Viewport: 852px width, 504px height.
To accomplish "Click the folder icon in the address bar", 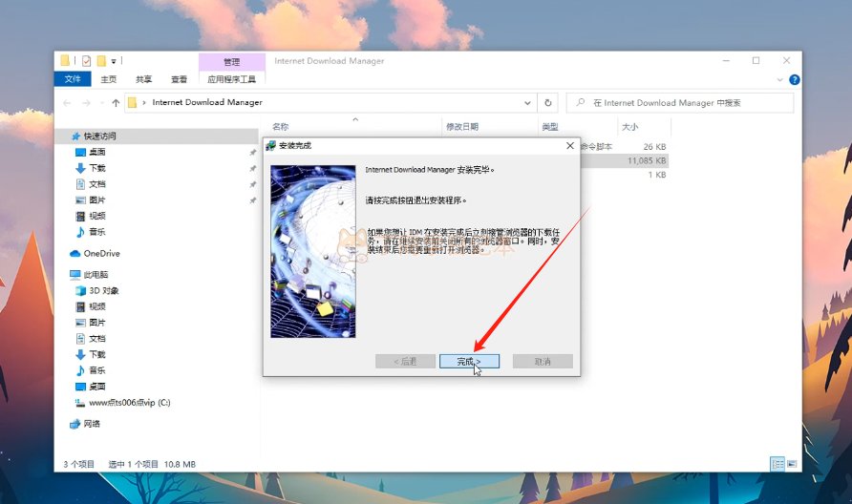I will point(132,103).
